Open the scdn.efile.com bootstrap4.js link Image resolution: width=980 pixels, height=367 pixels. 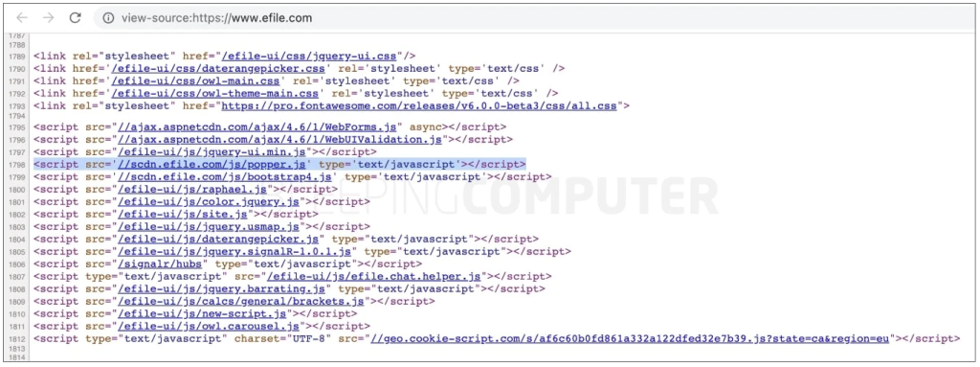click(225, 176)
